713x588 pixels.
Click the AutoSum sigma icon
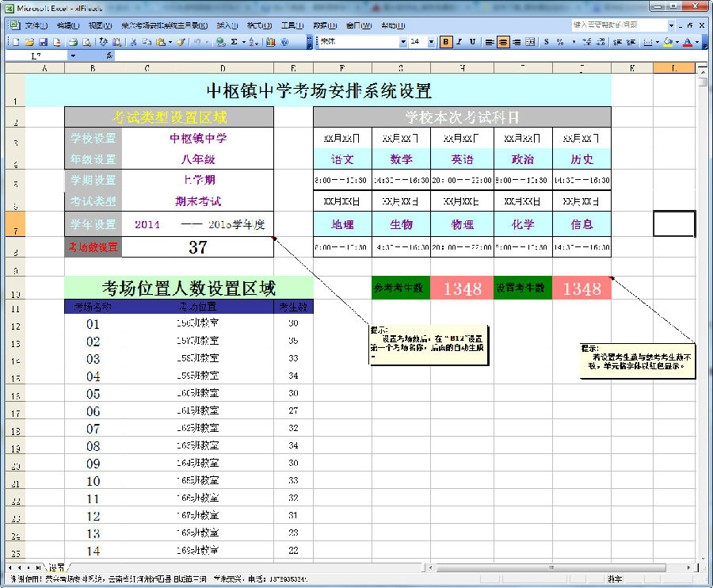coord(234,42)
